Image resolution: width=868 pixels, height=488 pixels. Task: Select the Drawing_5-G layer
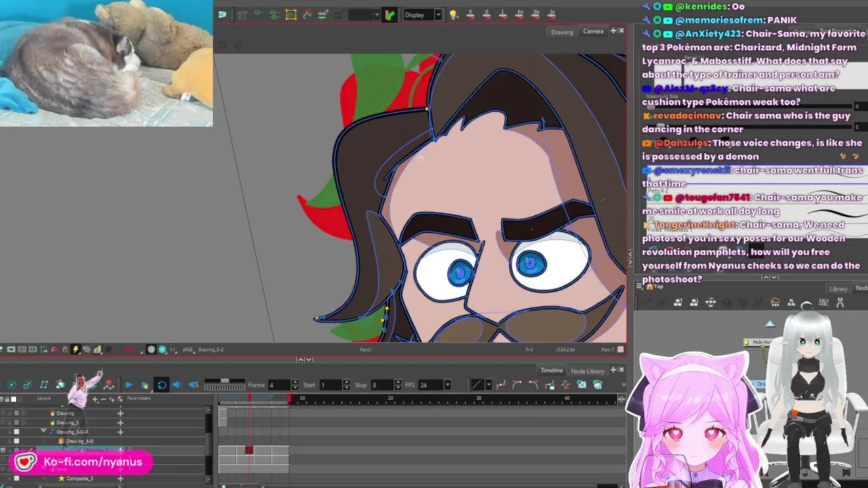(x=79, y=441)
